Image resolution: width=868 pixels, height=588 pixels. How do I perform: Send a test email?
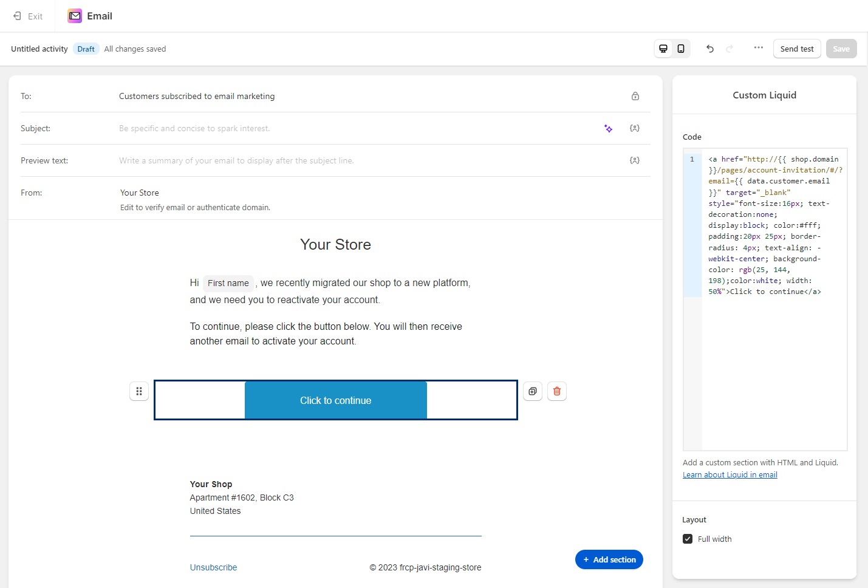pyautogui.click(x=796, y=49)
